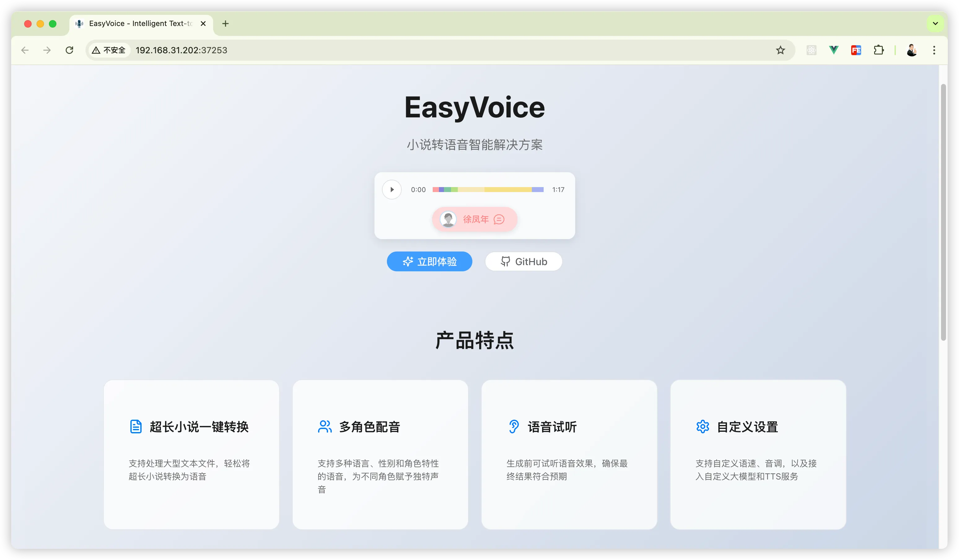Close the EasyVoice browser tab
Image resolution: width=959 pixels, height=560 pixels.
pos(203,24)
